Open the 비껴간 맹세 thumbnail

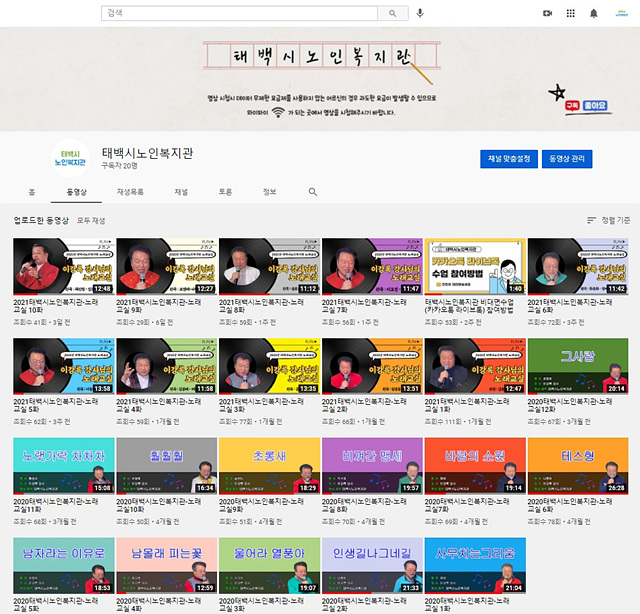tap(372, 466)
